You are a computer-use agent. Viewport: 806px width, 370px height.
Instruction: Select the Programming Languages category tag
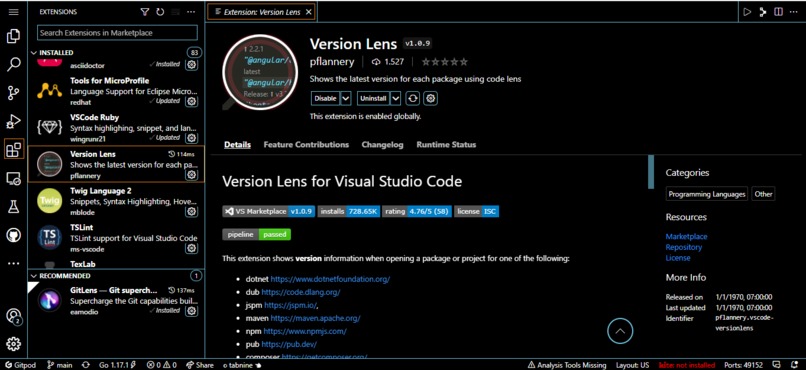(x=707, y=194)
